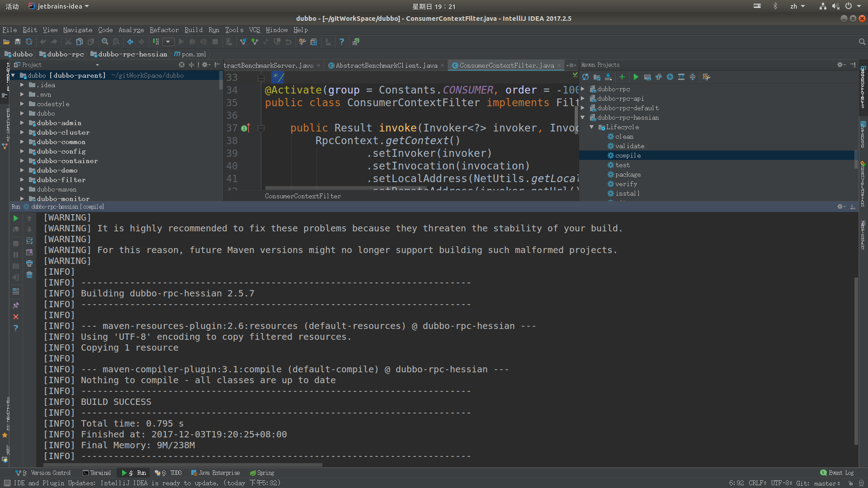The width and height of the screenshot is (868, 488).
Task: Toggle Maven skip tests mode
Action: pyautogui.click(x=670, y=77)
